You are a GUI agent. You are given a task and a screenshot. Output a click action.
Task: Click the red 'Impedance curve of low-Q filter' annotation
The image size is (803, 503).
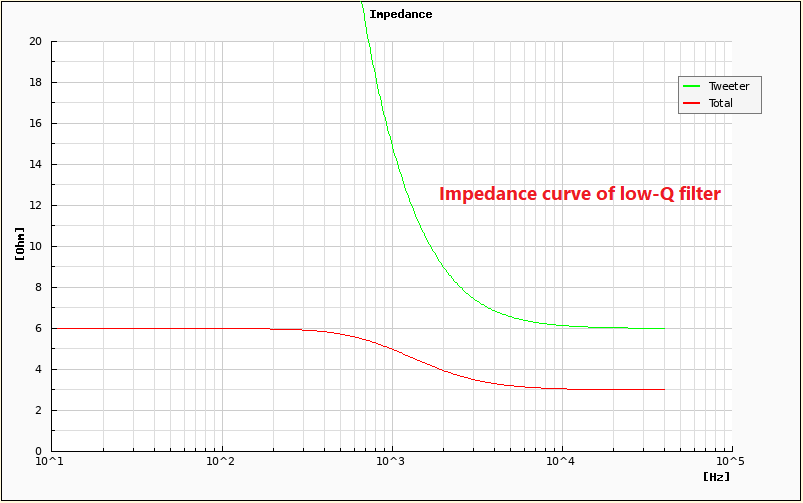click(x=580, y=194)
